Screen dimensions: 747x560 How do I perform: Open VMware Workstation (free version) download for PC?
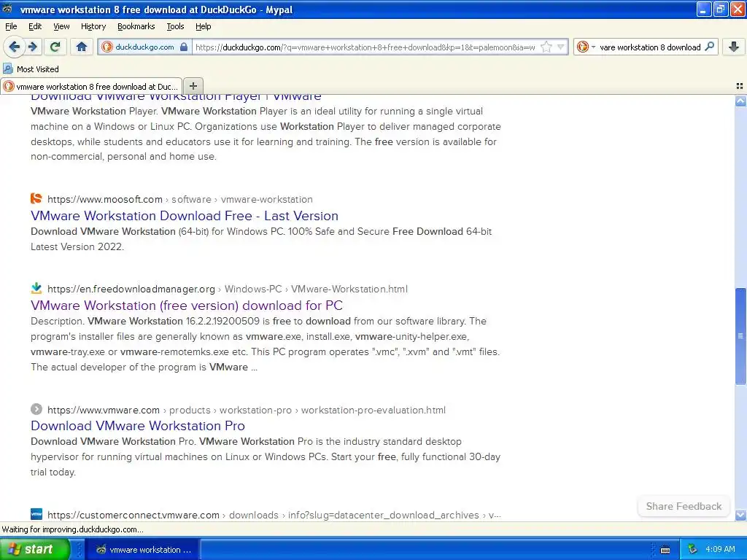point(187,306)
